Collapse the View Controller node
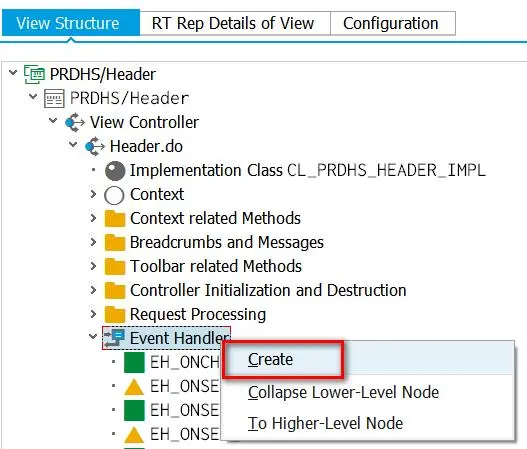This screenshot has width=527, height=449. (53, 121)
